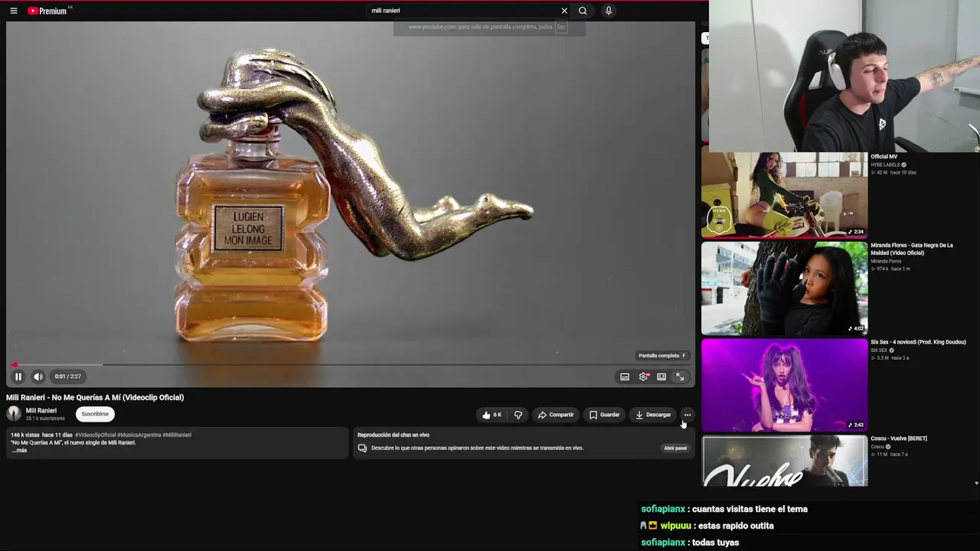Open the YouTube guide hamburger menu
Image resolution: width=980 pixels, height=551 pixels.
(13, 11)
